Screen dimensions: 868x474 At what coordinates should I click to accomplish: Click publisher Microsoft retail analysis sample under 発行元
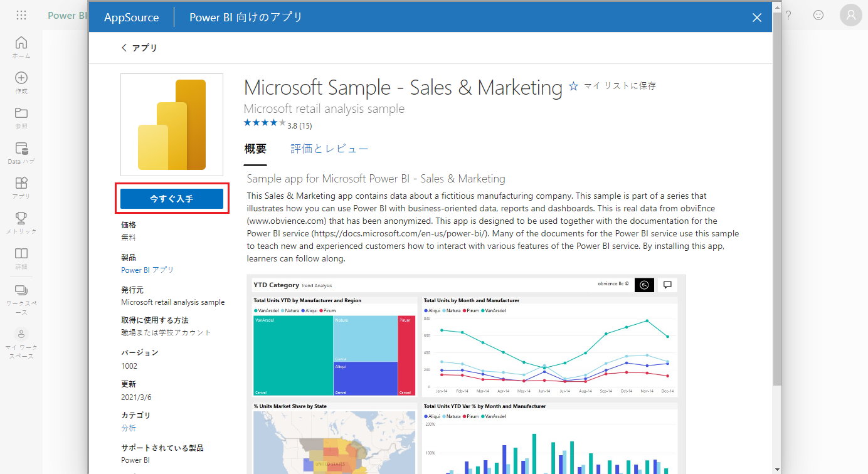coord(172,302)
